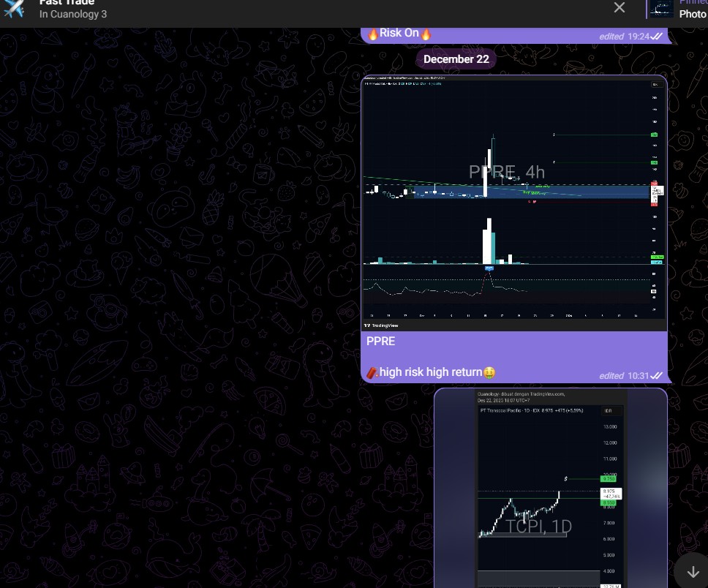The height and width of the screenshot is (588, 708).
Task: Open the pinned message thumbnail preview
Action: coord(662,8)
